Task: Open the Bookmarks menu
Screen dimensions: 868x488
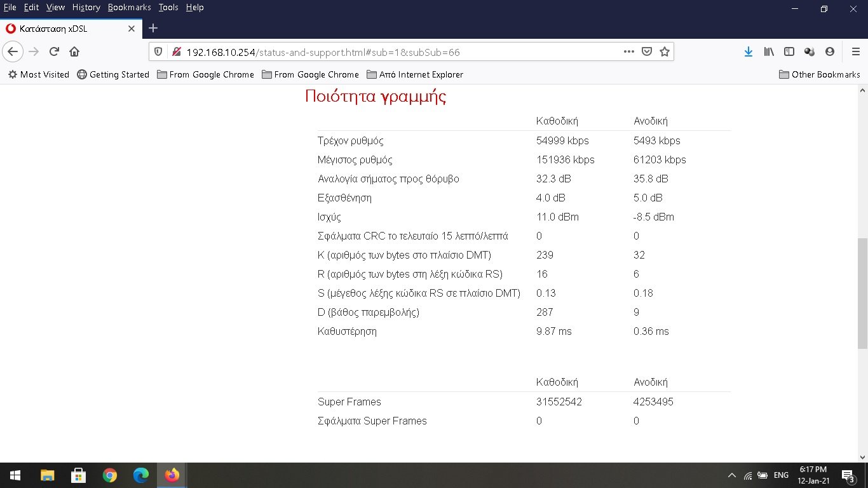Action: tap(130, 7)
